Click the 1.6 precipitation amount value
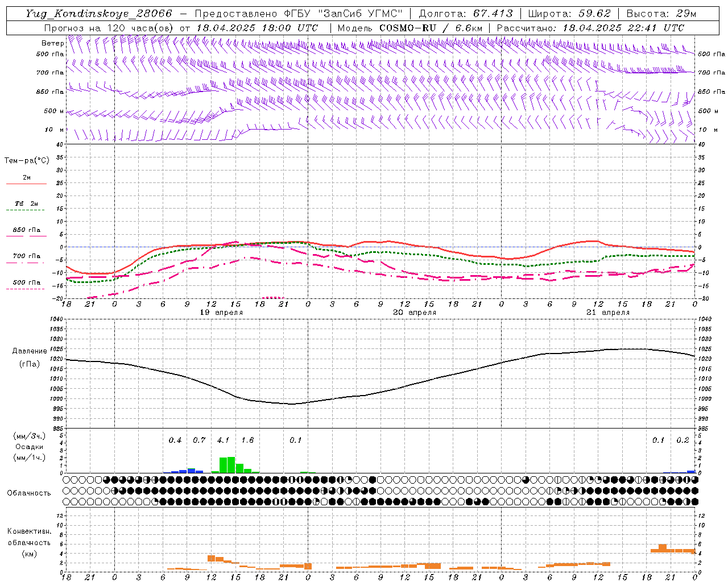 click(x=247, y=440)
